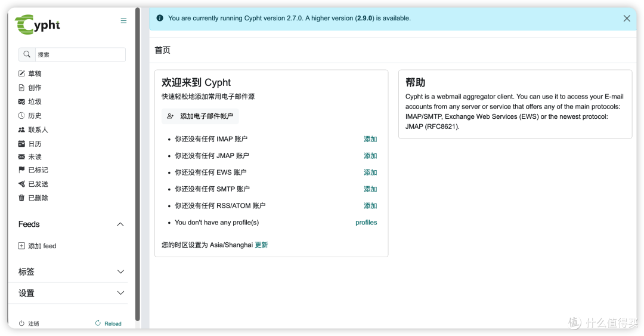Screen dimensions: 644x336
Task: Open the 日历 page
Action: point(35,143)
